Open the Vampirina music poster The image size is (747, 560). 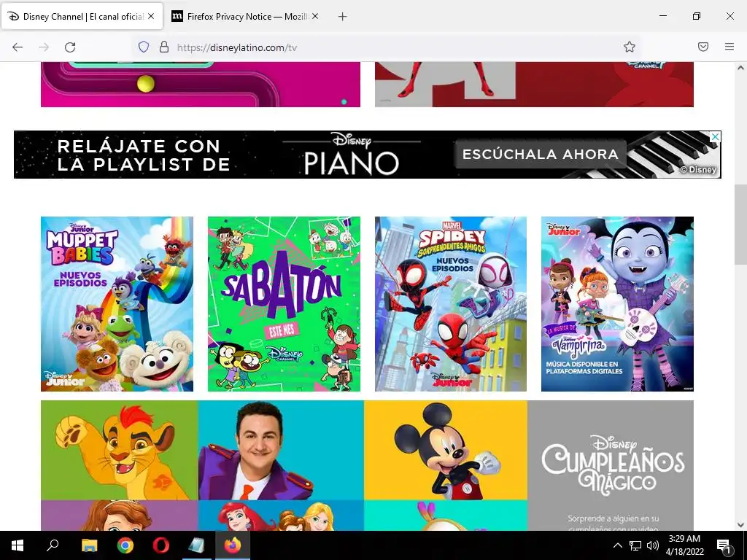click(x=617, y=304)
